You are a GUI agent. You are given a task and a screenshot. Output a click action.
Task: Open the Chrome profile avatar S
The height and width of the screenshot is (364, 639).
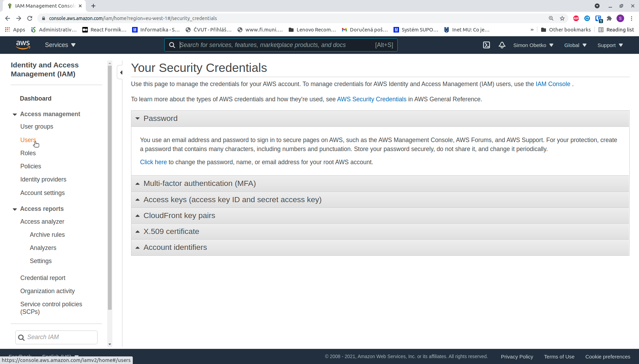tap(620, 18)
